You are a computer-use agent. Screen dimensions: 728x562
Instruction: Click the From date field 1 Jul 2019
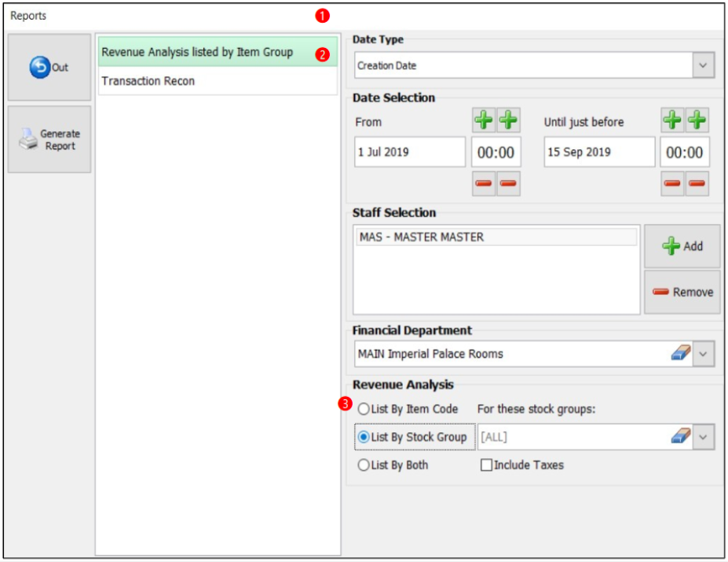[410, 152]
